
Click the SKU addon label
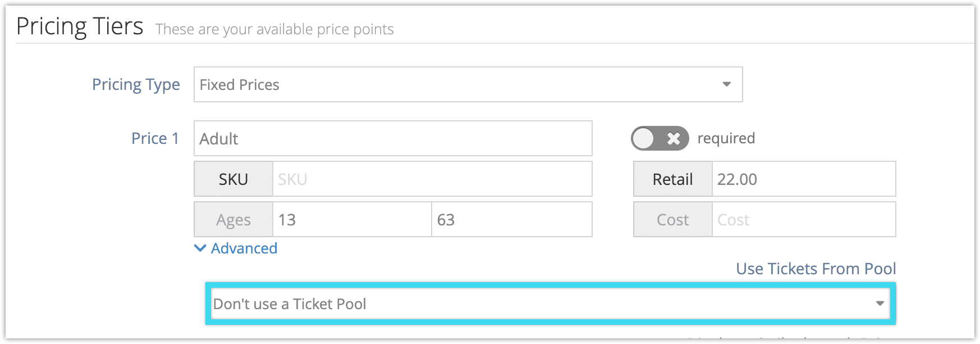(233, 179)
